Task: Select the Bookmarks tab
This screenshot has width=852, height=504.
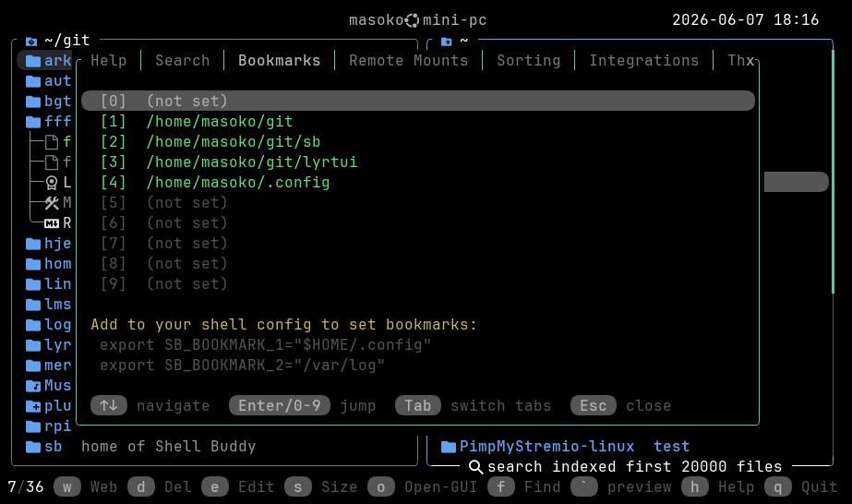Action: pos(280,60)
